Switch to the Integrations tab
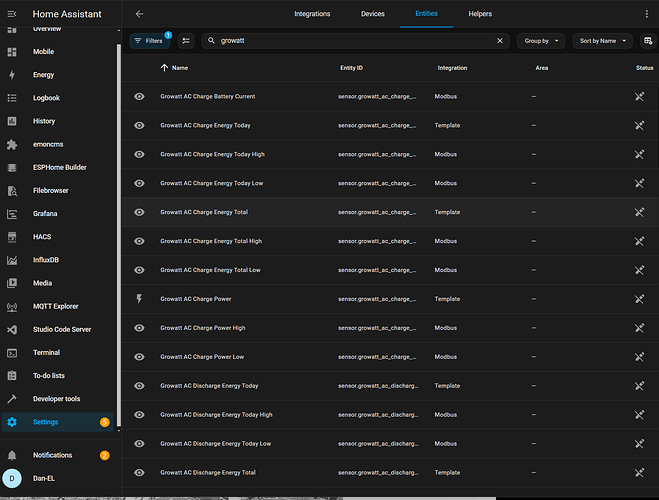659x500 pixels. [312, 14]
